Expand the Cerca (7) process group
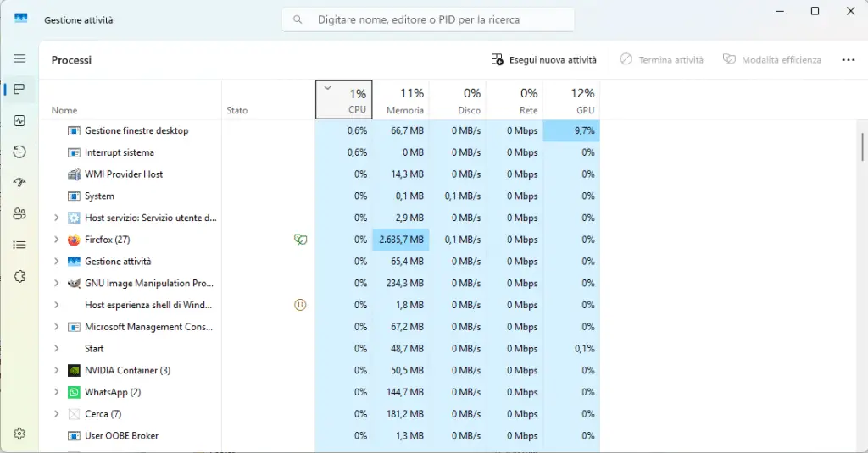This screenshot has width=868, height=453. pyautogui.click(x=57, y=414)
